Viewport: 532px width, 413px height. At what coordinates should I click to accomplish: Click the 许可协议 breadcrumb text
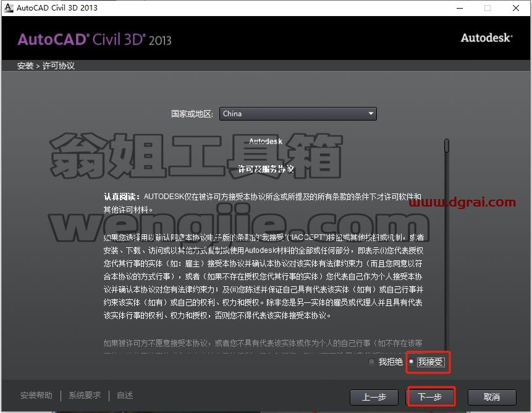tap(58, 66)
